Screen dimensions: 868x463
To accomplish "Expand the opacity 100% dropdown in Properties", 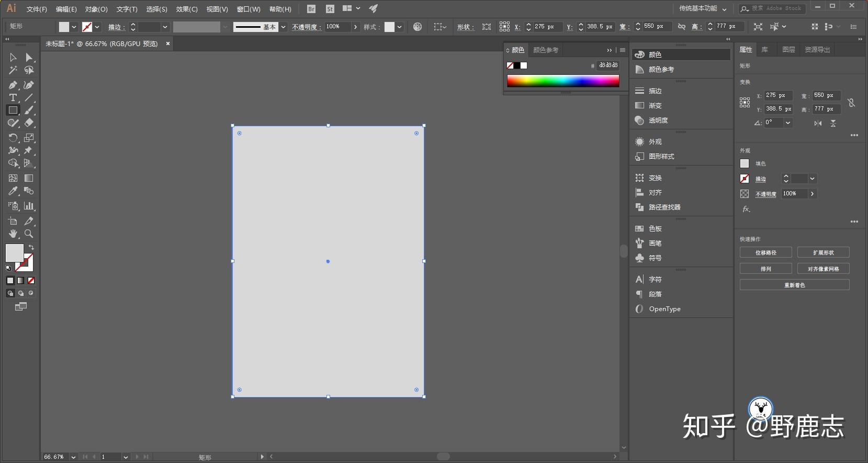I will point(812,194).
